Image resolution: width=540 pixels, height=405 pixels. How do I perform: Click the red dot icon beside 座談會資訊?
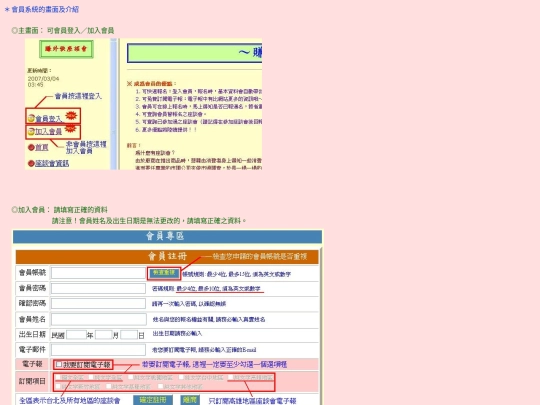[x=31, y=163]
